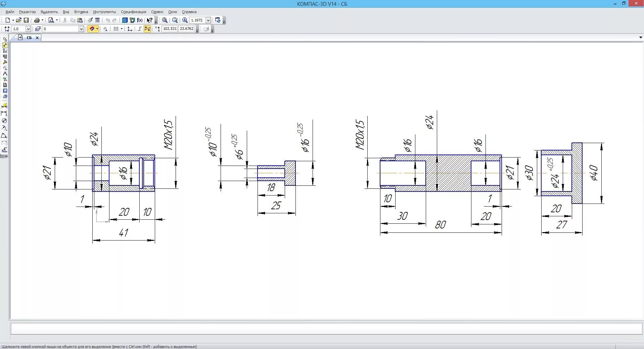644x349 pixels.
Task: Toggle local coordinate system button
Action: (130, 29)
